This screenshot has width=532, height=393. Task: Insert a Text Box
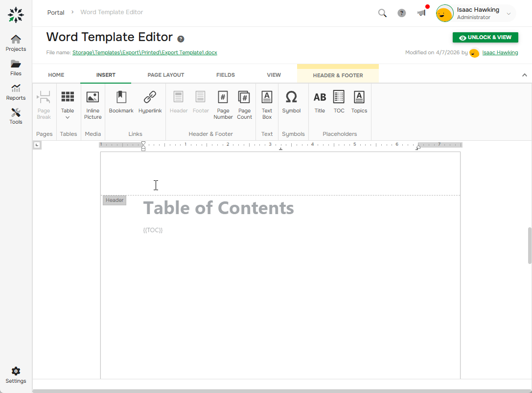point(267,105)
